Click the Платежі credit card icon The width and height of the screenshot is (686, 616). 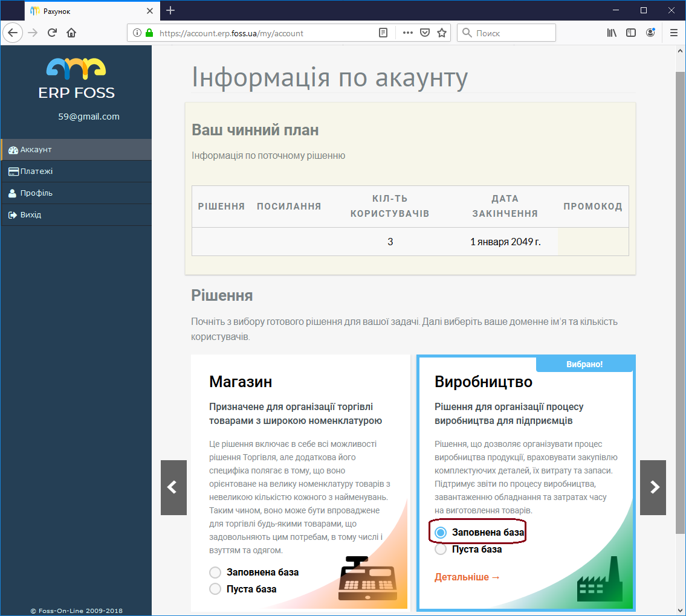coord(13,172)
